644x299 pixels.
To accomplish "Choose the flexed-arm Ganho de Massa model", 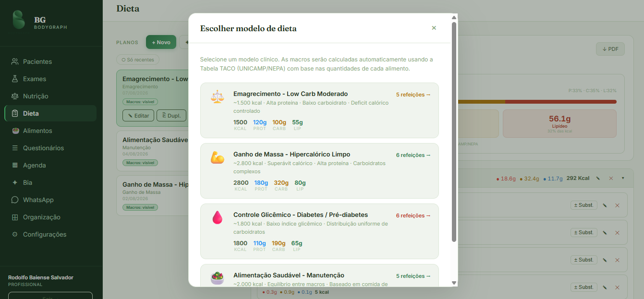I will tap(319, 171).
